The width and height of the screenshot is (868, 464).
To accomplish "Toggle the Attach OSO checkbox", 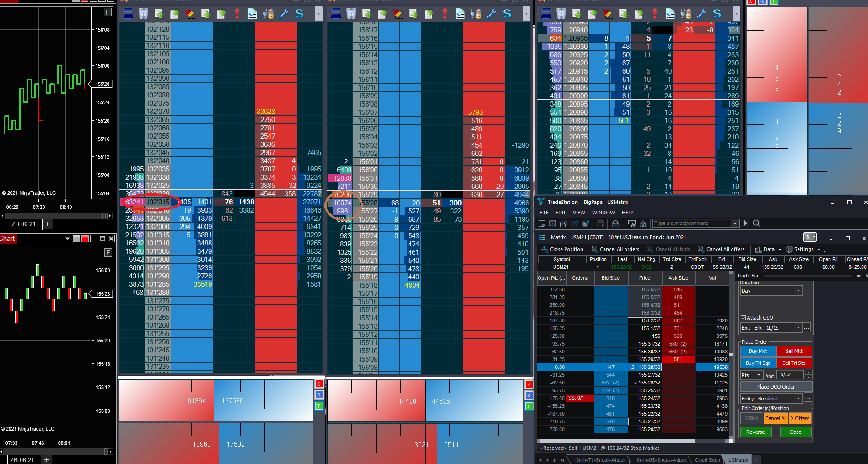I will pos(744,318).
